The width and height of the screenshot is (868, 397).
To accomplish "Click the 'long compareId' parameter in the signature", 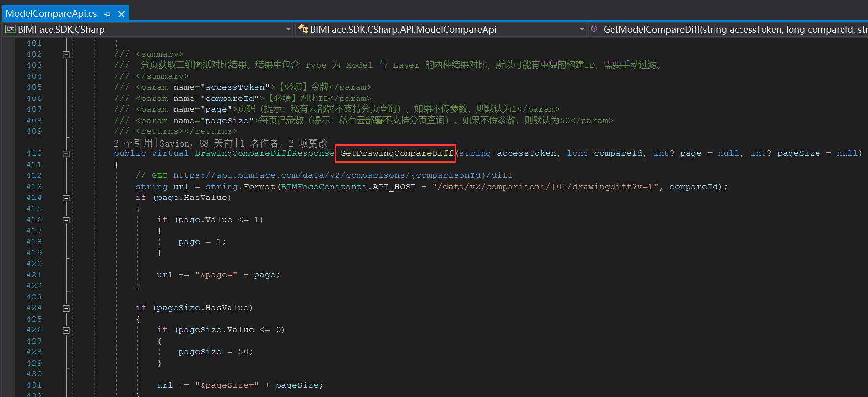I will (x=605, y=153).
